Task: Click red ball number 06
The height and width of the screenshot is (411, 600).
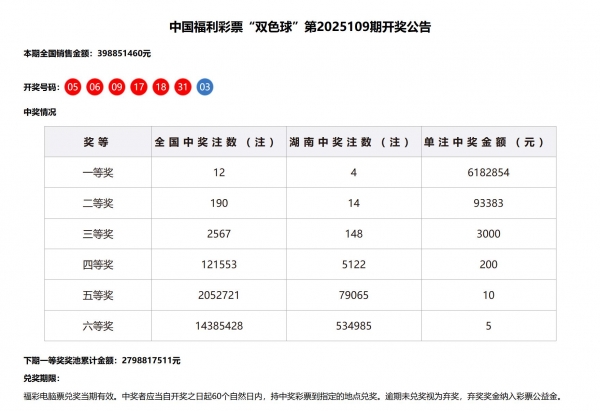Action: pos(95,87)
